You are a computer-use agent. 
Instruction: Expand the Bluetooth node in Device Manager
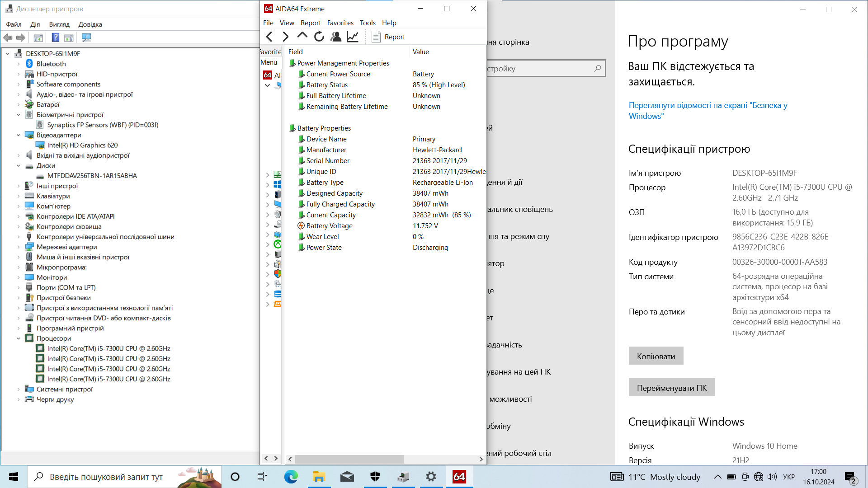(x=19, y=64)
